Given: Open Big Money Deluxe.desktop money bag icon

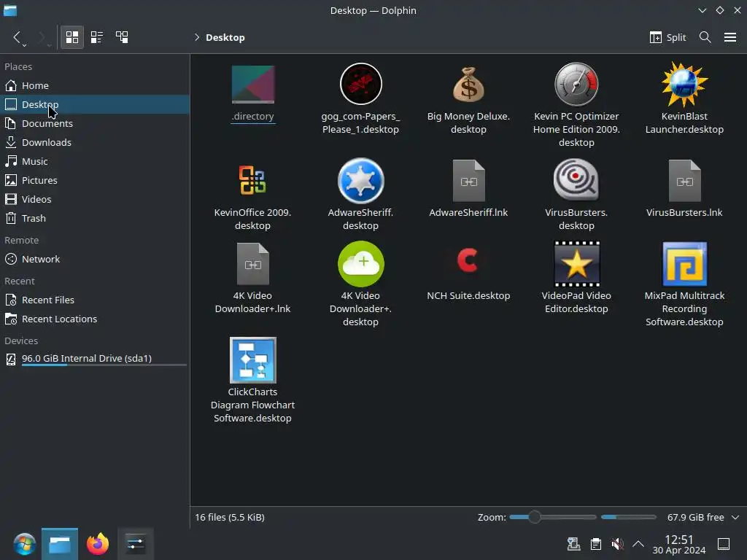Looking at the screenshot, I should pos(468,84).
